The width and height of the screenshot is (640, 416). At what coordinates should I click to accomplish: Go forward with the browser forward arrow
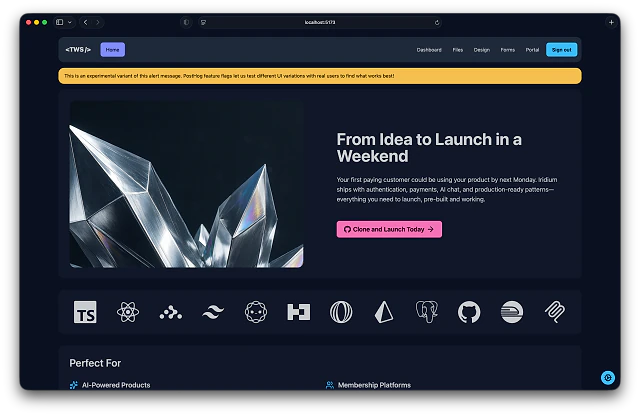coord(98,22)
